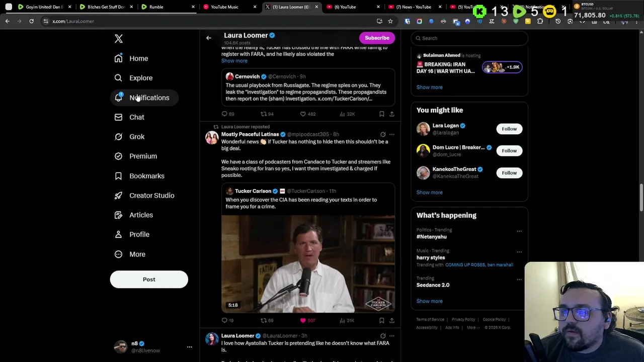This screenshot has width=644, height=362.
Task: Click the Post button
Action: pos(149,280)
